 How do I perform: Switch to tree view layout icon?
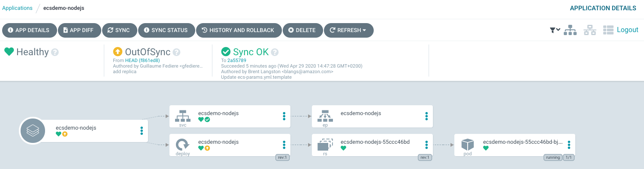[x=570, y=30]
